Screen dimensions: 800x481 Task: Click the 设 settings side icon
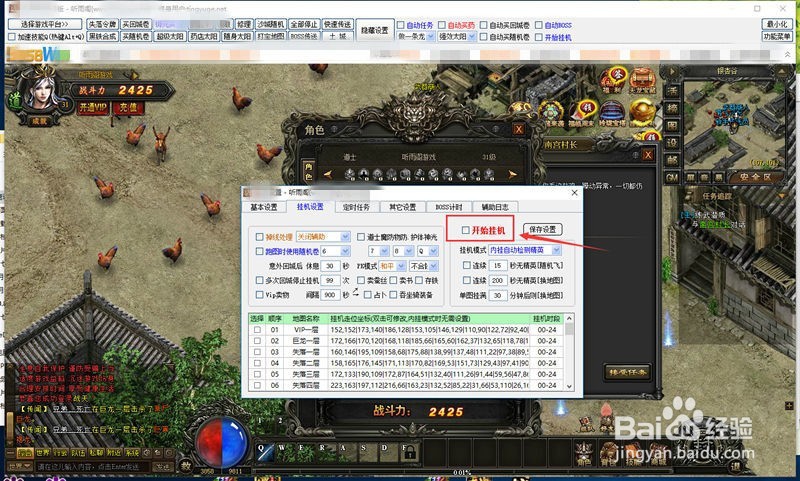pos(672,143)
